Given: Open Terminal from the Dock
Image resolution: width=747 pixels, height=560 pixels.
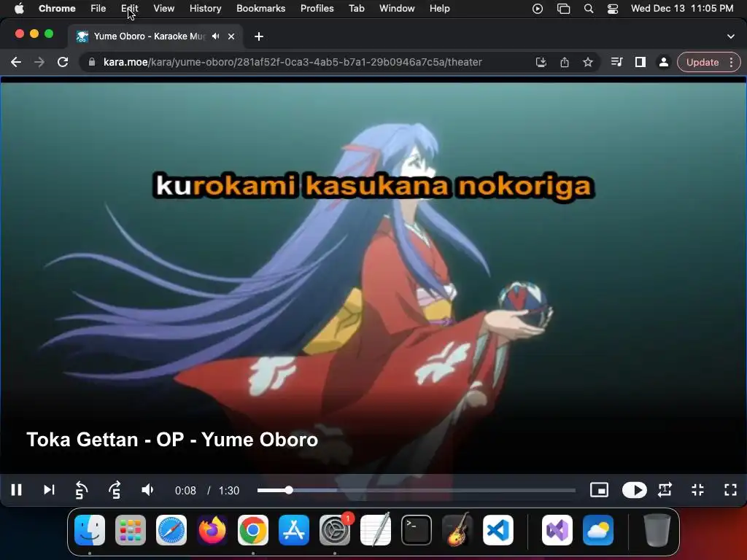Looking at the screenshot, I should [417, 530].
